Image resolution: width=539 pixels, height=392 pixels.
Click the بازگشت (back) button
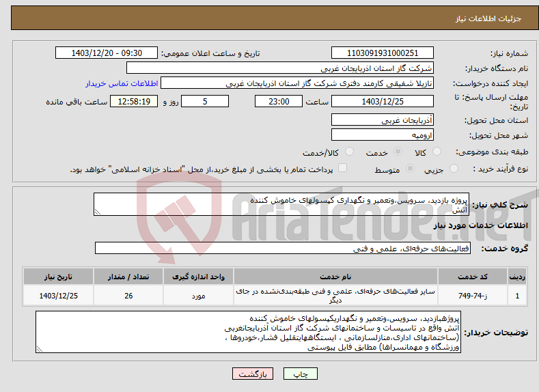click(253, 374)
